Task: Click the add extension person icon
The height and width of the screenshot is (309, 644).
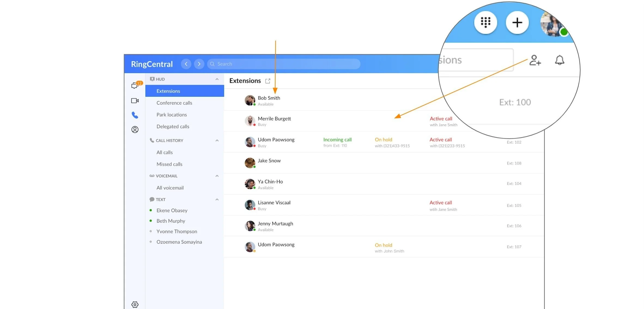Action: tap(535, 60)
